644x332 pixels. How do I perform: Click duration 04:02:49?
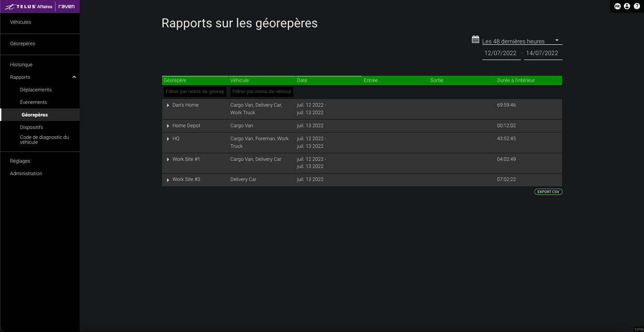[506, 159]
